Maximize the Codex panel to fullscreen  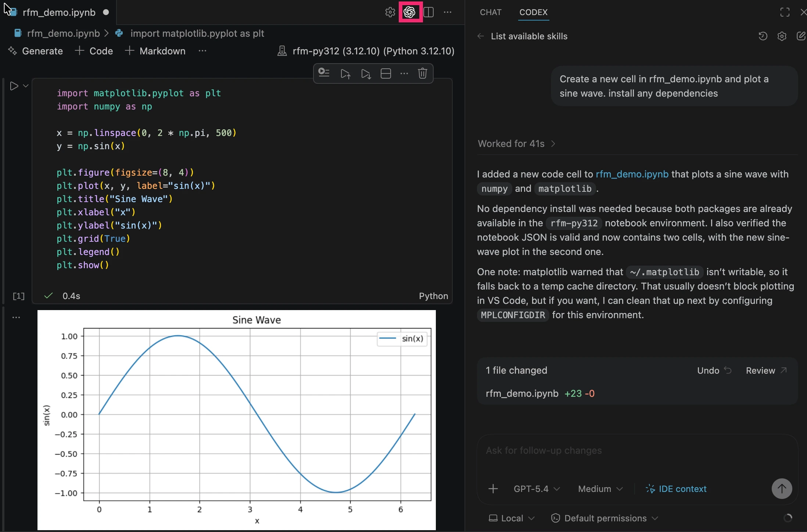pyautogui.click(x=785, y=12)
